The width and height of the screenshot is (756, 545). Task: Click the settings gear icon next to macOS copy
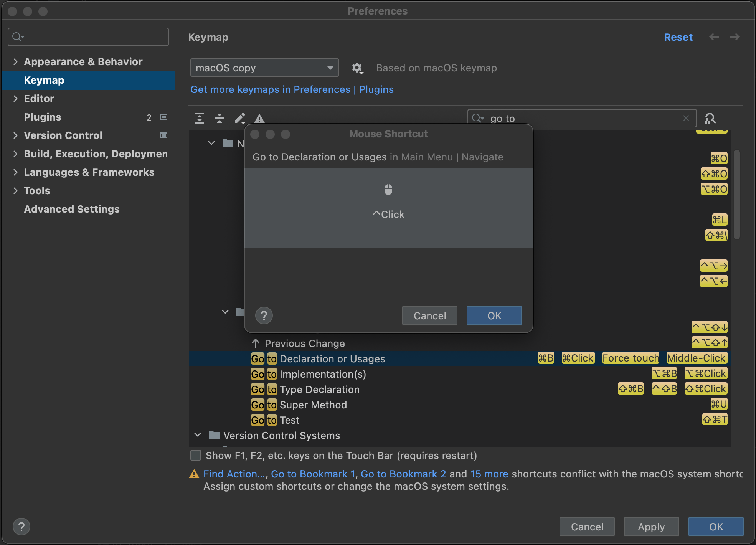tap(357, 68)
